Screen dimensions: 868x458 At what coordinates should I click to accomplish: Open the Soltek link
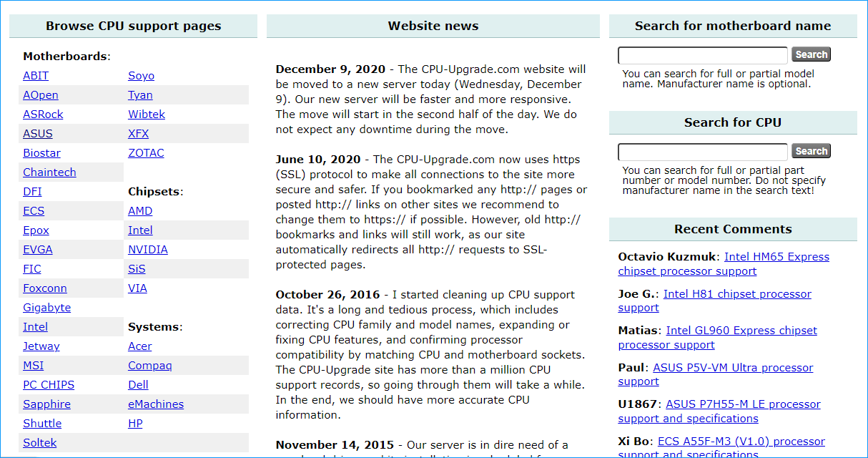tap(40, 443)
